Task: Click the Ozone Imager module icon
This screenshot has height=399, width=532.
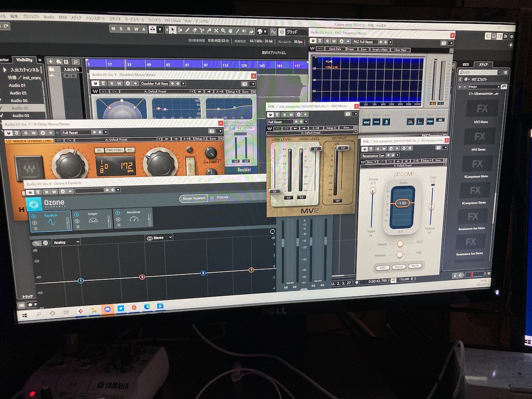Action: click(x=93, y=220)
